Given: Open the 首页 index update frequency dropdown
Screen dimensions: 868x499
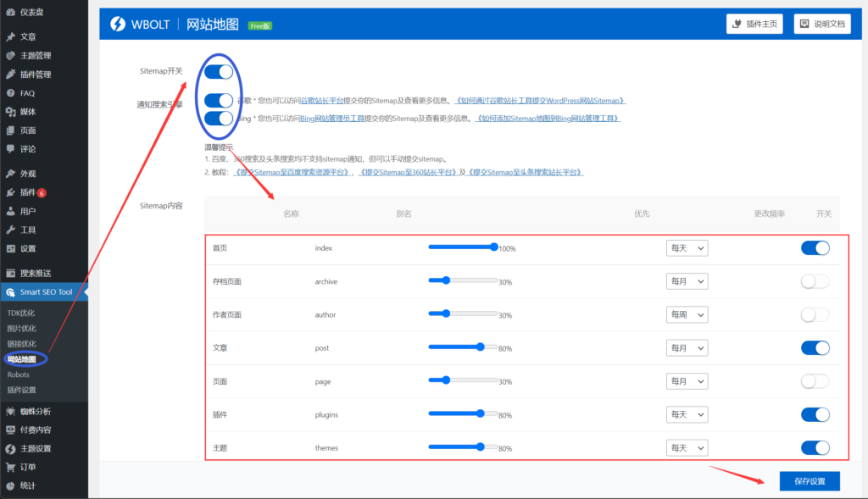Looking at the screenshot, I should pyautogui.click(x=687, y=248).
